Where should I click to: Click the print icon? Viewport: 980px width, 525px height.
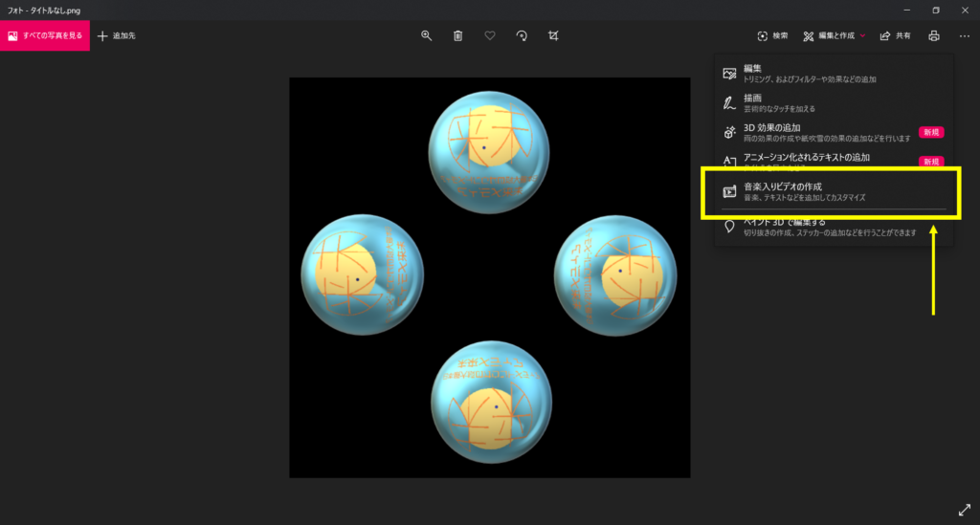934,35
